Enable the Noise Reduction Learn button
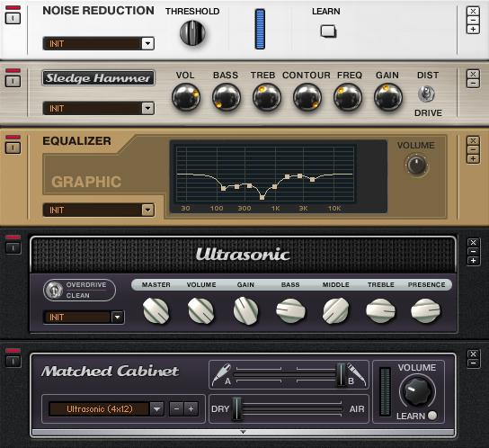The image size is (489, 448). pyautogui.click(x=328, y=31)
